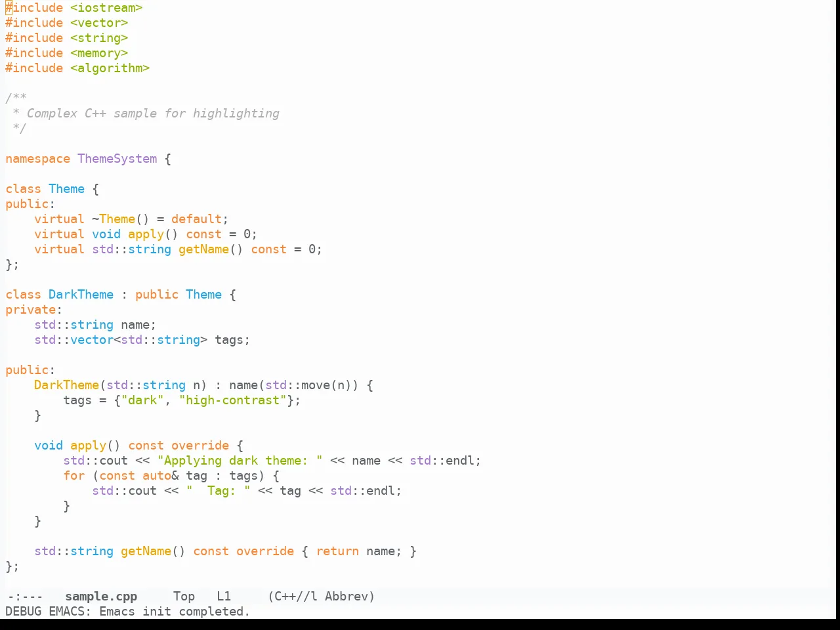This screenshot has height=630, width=840.
Task: Click the "<vector>" include header
Action: [x=99, y=23]
